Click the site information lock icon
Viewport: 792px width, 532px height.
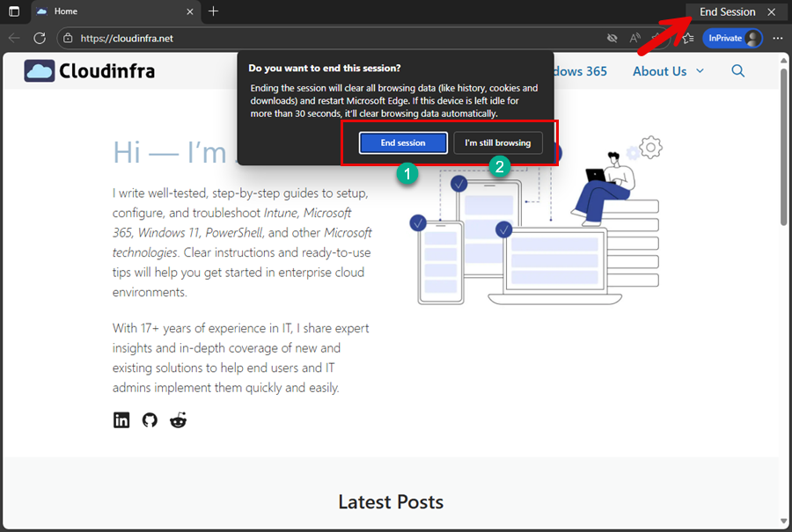click(x=68, y=38)
